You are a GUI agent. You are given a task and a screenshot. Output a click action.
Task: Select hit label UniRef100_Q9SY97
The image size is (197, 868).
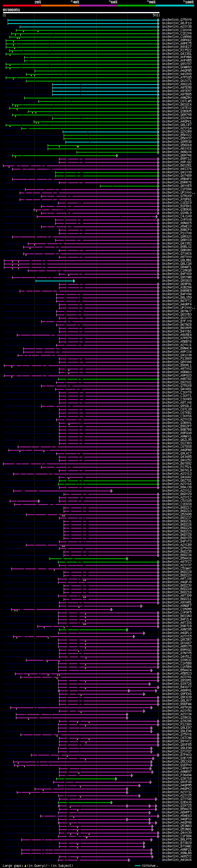[177, 64]
